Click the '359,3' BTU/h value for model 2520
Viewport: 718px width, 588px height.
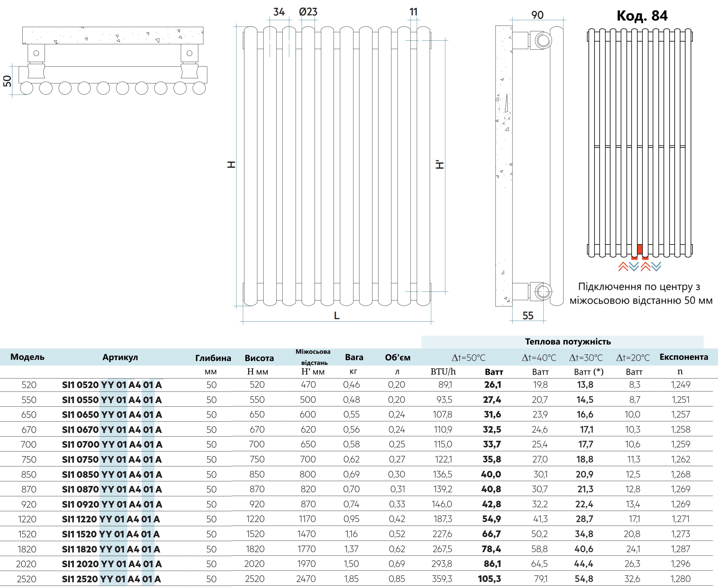pyautogui.click(x=442, y=579)
